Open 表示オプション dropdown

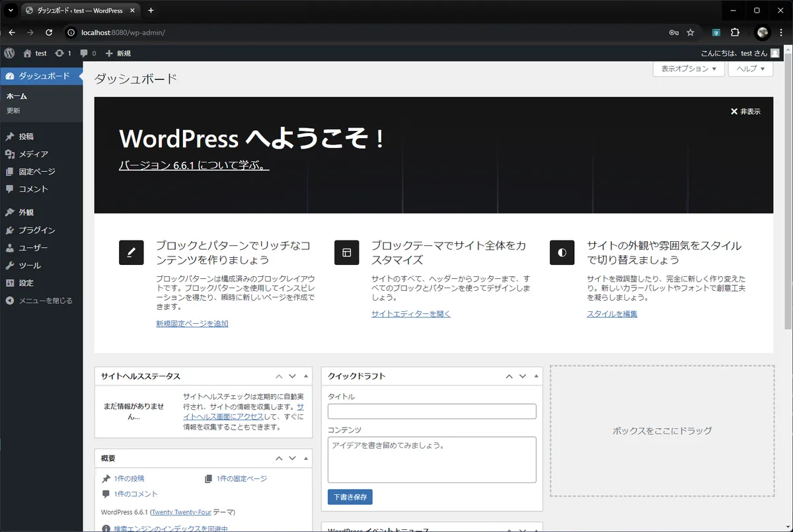click(689, 69)
